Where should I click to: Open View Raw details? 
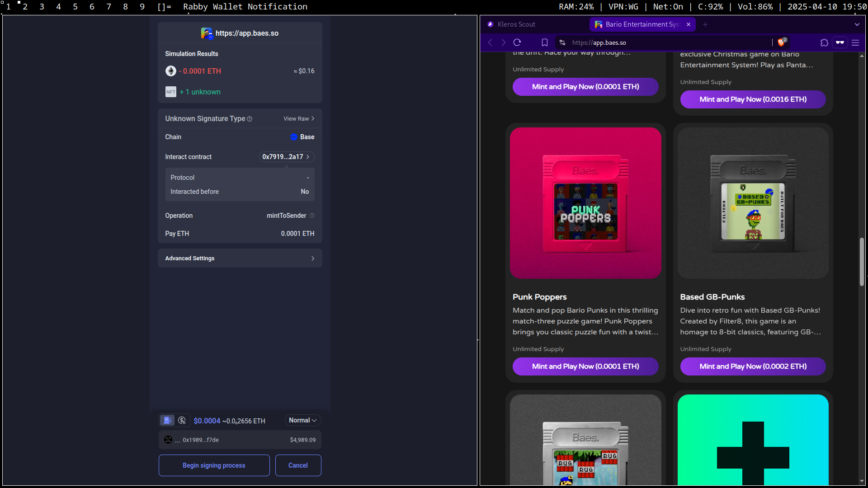pos(299,119)
